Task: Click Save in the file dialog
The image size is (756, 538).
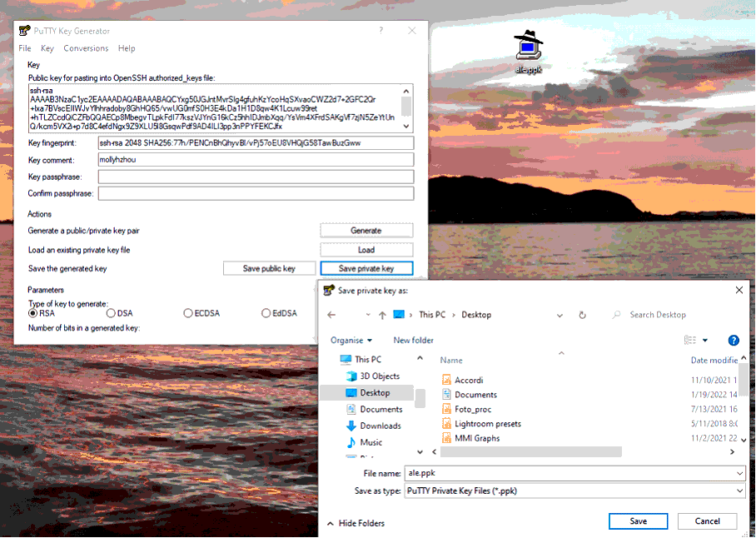Action: click(x=638, y=521)
